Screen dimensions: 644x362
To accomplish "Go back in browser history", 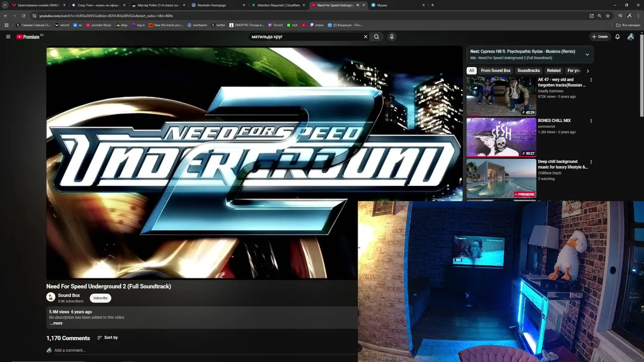I will click(x=6, y=16).
